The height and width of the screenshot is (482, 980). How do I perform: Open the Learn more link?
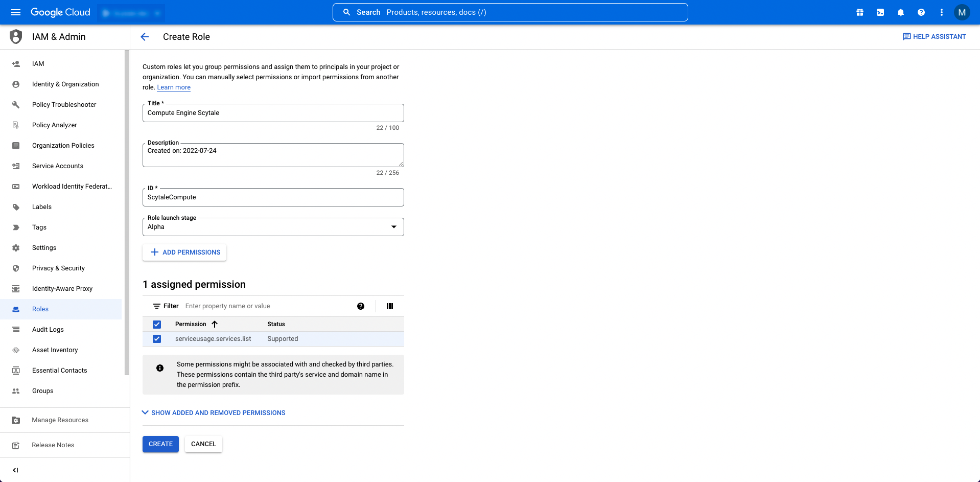coord(174,87)
